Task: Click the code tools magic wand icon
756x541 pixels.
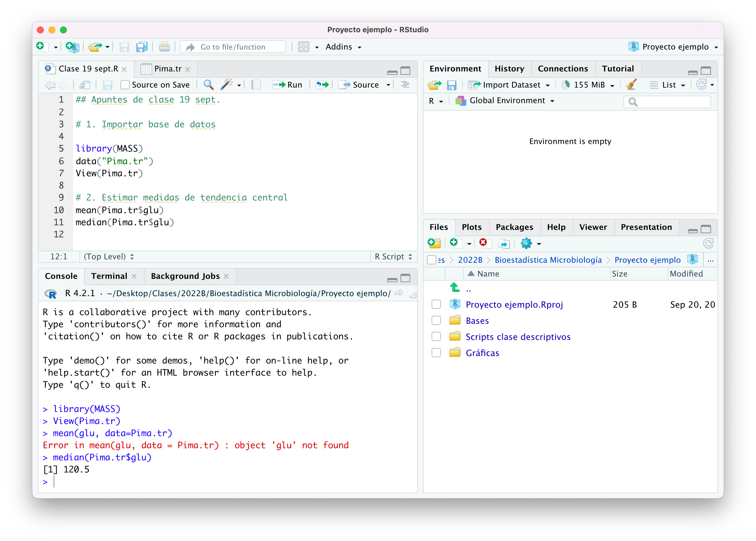Action: (x=226, y=85)
